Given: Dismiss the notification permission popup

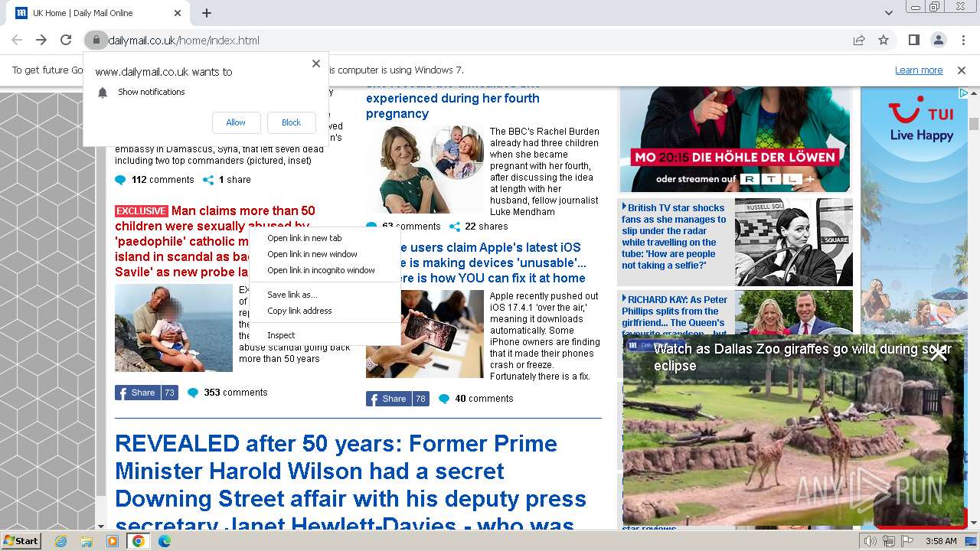Looking at the screenshot, I should pyautogui.click(x=315, y=64).
